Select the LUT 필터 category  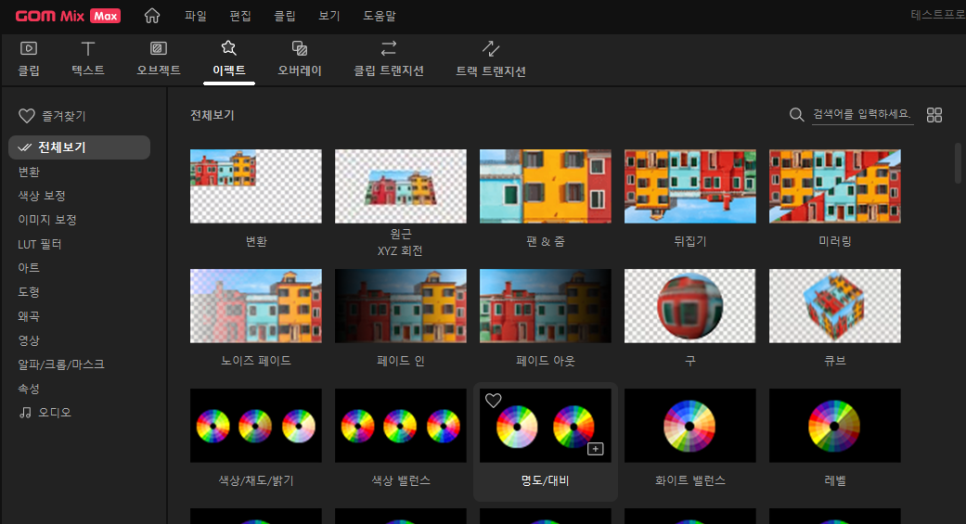click(x=39, y=244)
